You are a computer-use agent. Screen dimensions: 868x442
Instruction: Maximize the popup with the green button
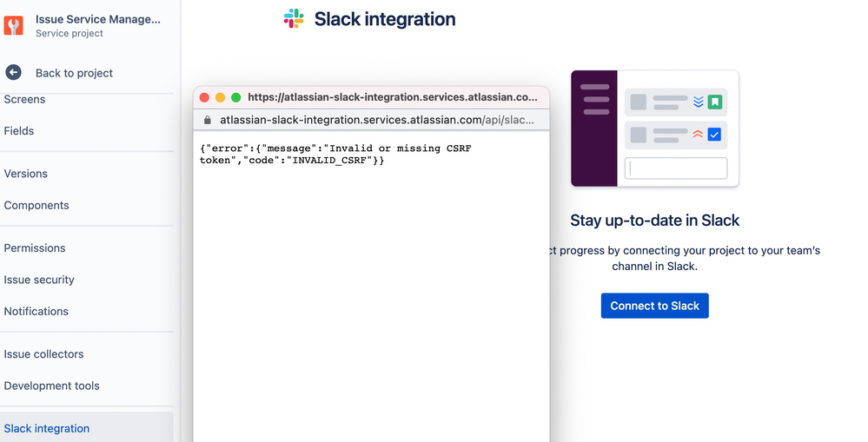pyautogui.click(x=235, y=97)
